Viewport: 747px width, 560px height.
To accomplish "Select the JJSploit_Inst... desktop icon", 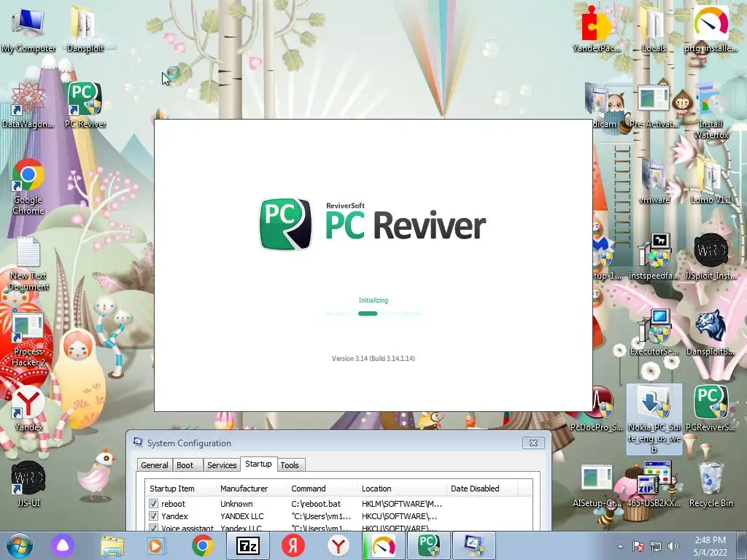I will (711, 256).
